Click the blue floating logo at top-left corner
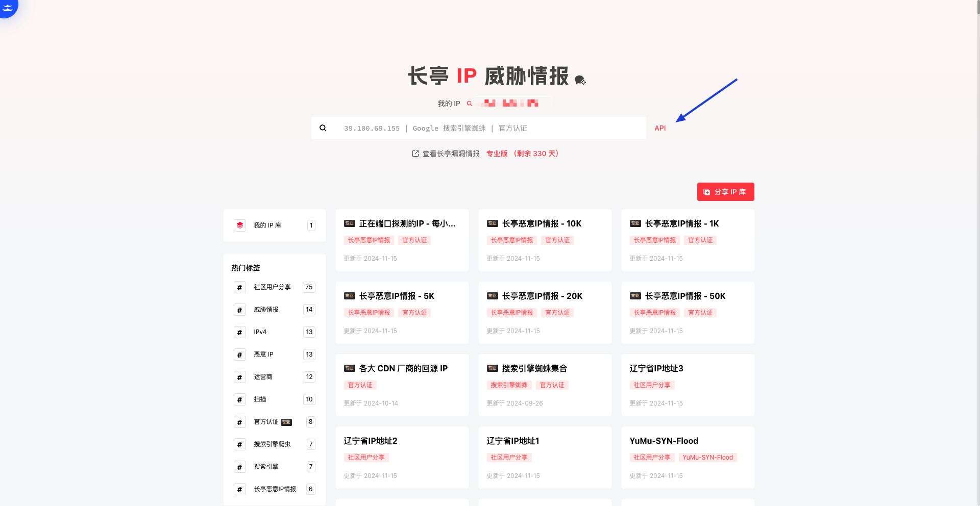 point(8,7)
